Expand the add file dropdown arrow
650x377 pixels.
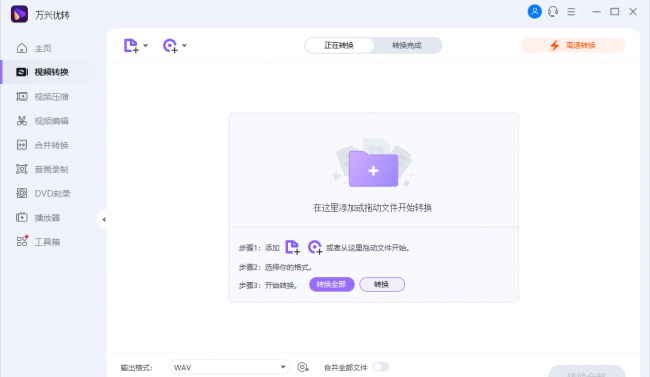click(146, 46)
